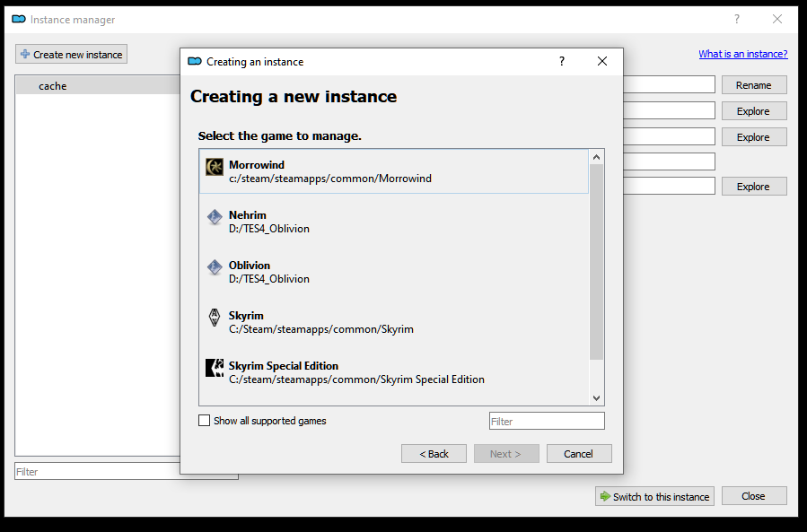Click the Morrowind game icon

coord(215,167)
